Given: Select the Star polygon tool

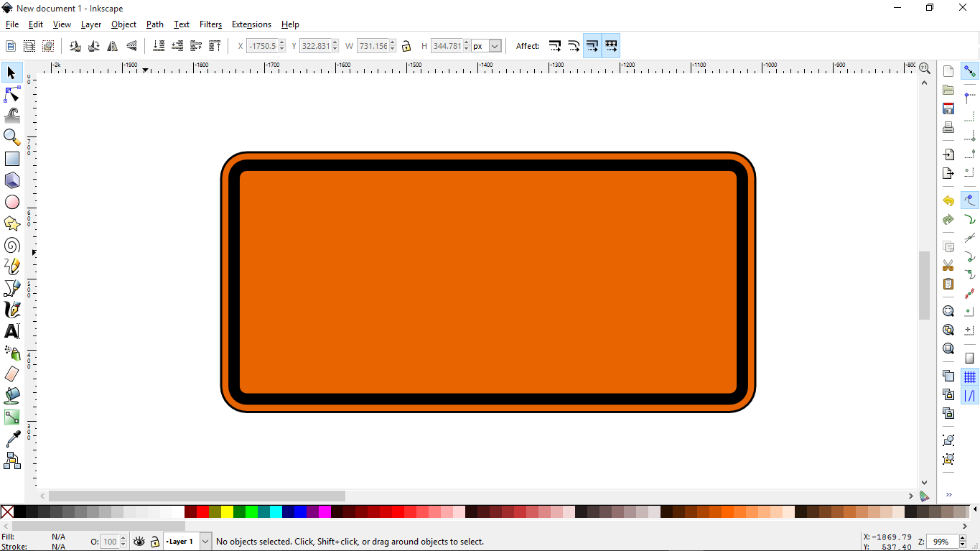Looking at the screenshot, I should pos(11,223).
